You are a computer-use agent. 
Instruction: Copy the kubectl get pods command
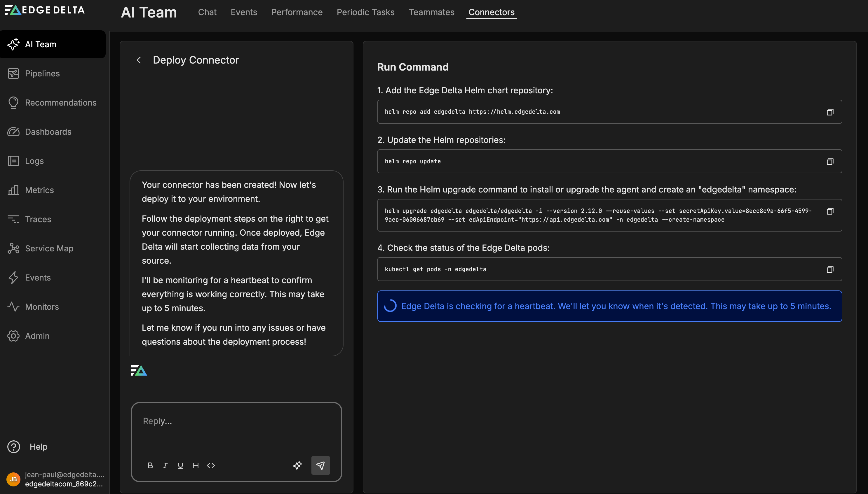click(x=830, y=269)
